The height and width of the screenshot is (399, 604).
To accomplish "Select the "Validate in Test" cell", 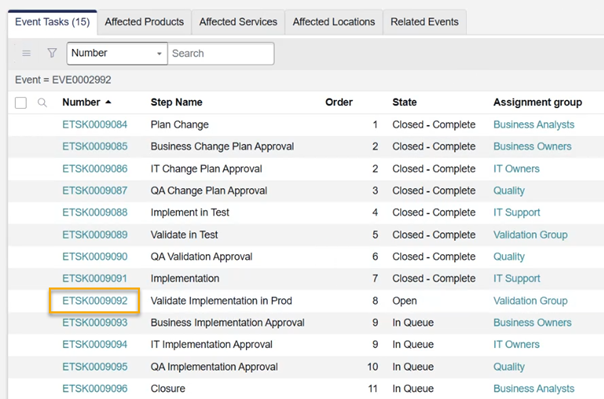I will (x=184, y=235).
